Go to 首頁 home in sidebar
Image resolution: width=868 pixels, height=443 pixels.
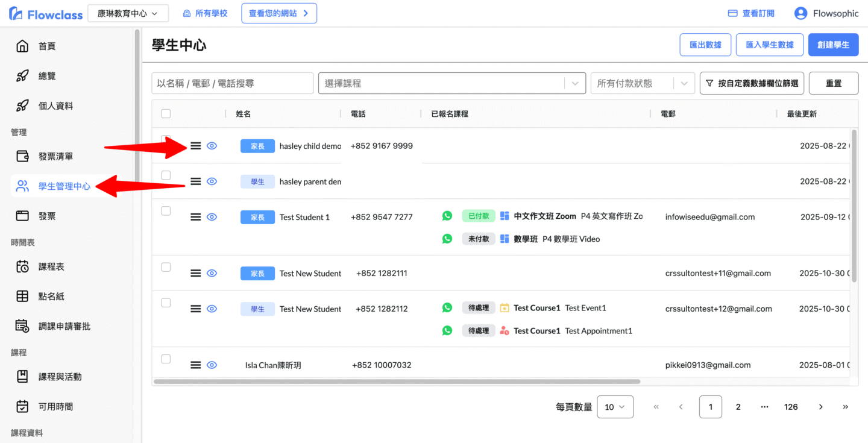tap(46, 46)
